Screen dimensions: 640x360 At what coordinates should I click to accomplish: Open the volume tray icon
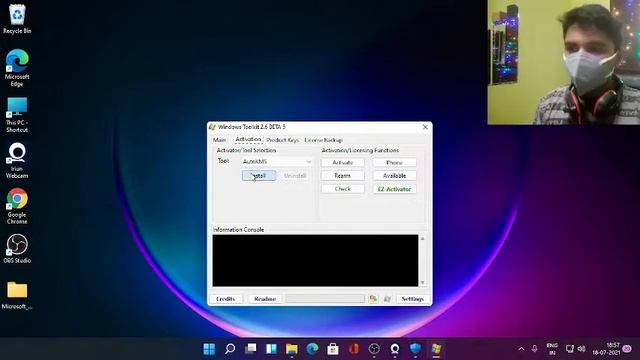pos(582,349)
